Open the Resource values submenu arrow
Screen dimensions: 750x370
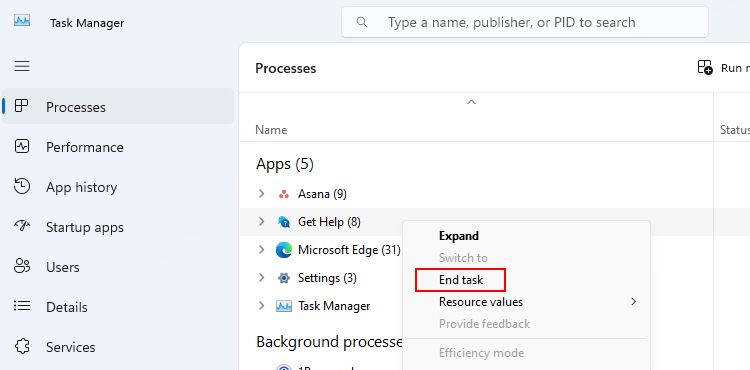634,302
